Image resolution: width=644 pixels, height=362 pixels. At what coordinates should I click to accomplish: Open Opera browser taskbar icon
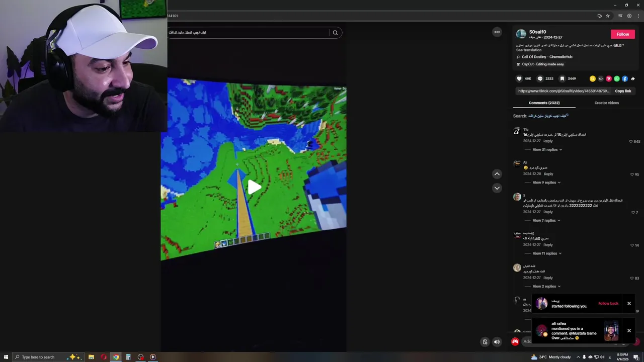click(x=104, y=357)
